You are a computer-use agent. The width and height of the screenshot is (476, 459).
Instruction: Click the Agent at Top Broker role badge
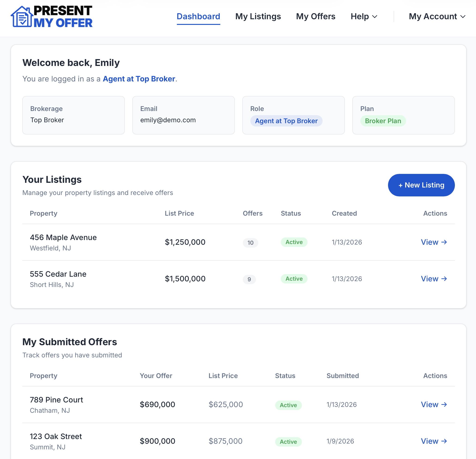tap(286, 121)
